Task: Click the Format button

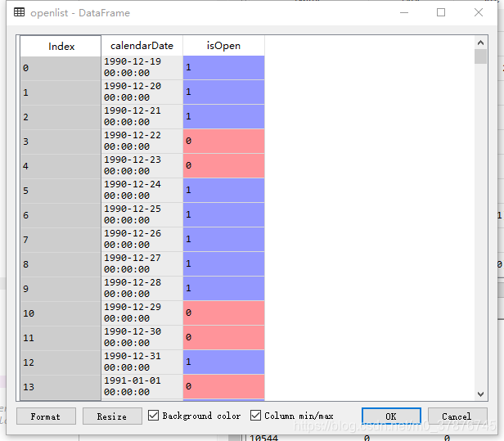Action: [46, 416]
